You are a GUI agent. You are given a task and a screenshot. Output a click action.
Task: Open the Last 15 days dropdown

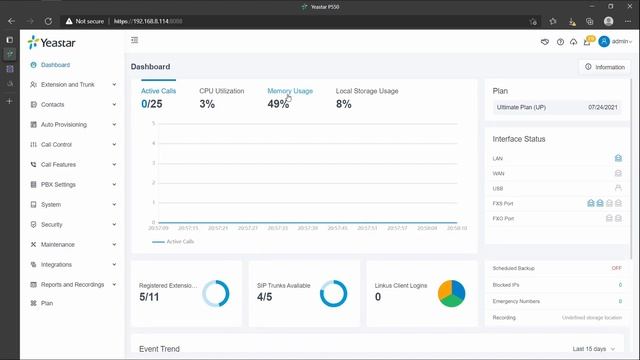[593, 349]
